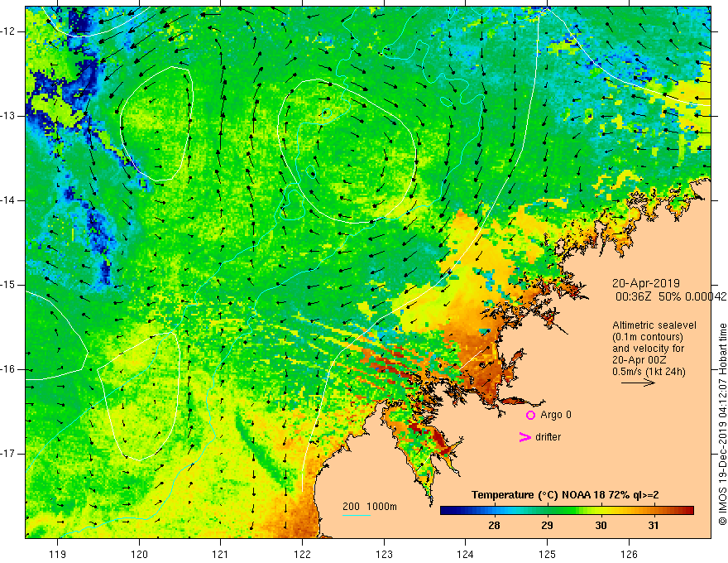Click the '20-Apr 00Z' caption line

pyautogui.click(x=639, y=360)
